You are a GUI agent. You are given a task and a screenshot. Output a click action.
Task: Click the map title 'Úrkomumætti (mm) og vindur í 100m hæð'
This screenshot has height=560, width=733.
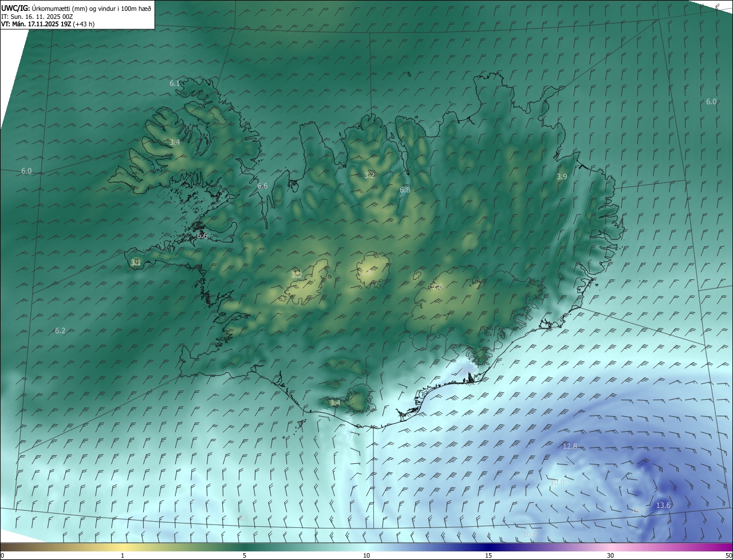coord(91,9)
